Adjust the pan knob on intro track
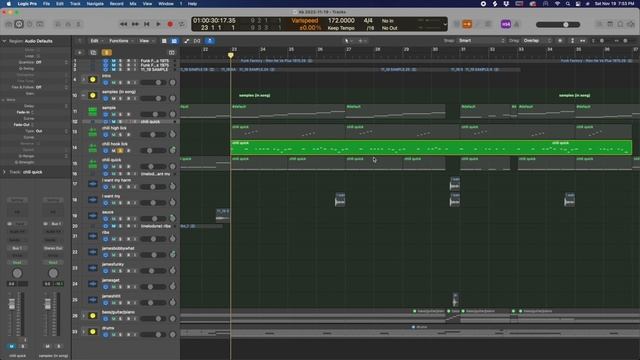This screenshot has width=640, height=360. 173,82
